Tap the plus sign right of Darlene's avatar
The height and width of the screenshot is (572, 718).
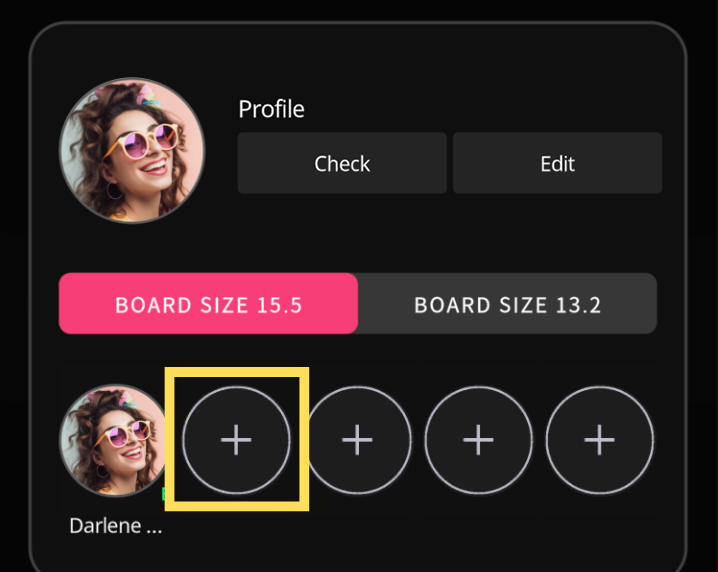[x=236, y=440]
